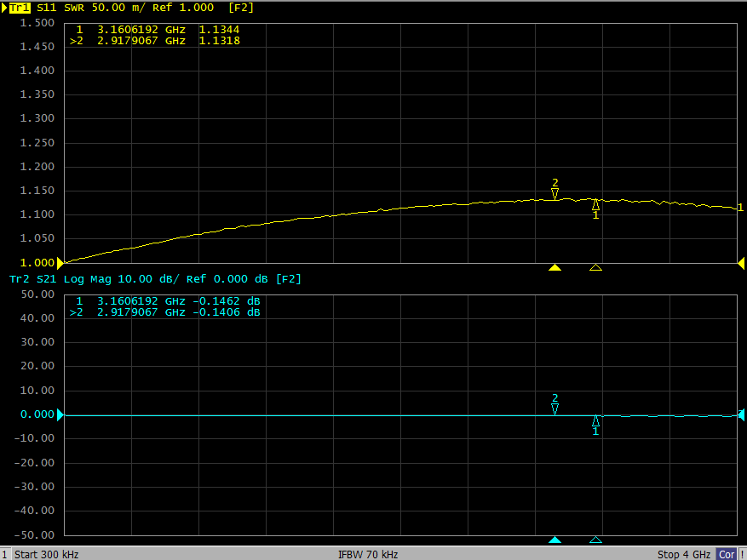Click the Start 300 kHz field
The height and width of the screenshot is (560, 747).
point(46,554)
